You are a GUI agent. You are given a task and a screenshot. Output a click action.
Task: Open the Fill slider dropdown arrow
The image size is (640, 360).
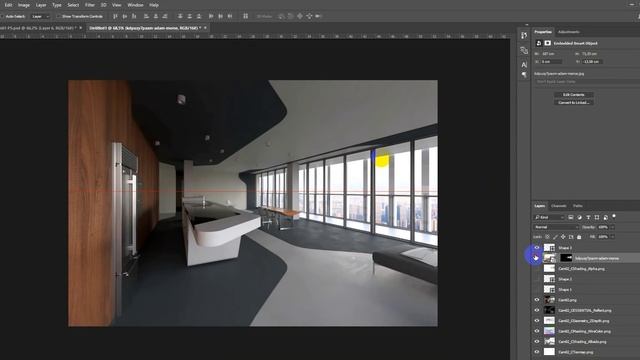pyautogui.click(x=612, y=237)
